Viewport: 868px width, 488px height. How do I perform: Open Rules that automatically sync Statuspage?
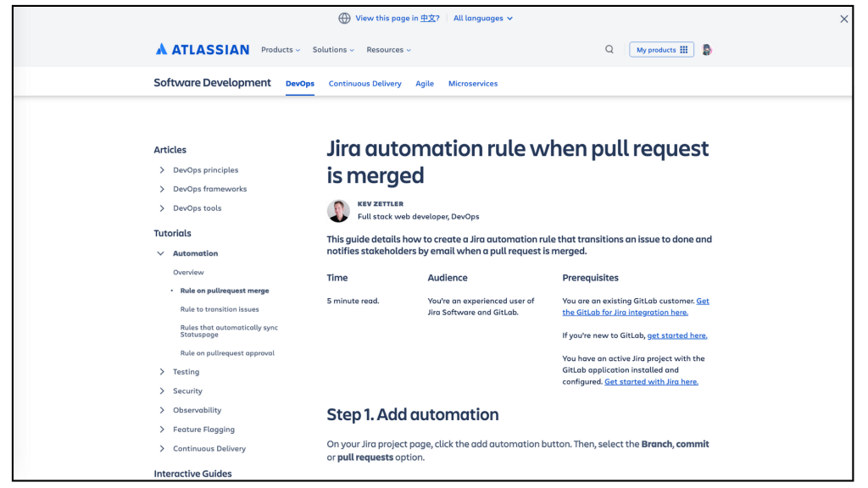point(229,331)
